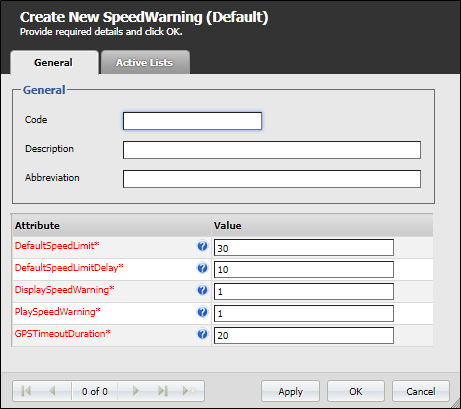Go to first record navigation arrow
This screenshot has width=461, height=409.
(x=26, y=391)
